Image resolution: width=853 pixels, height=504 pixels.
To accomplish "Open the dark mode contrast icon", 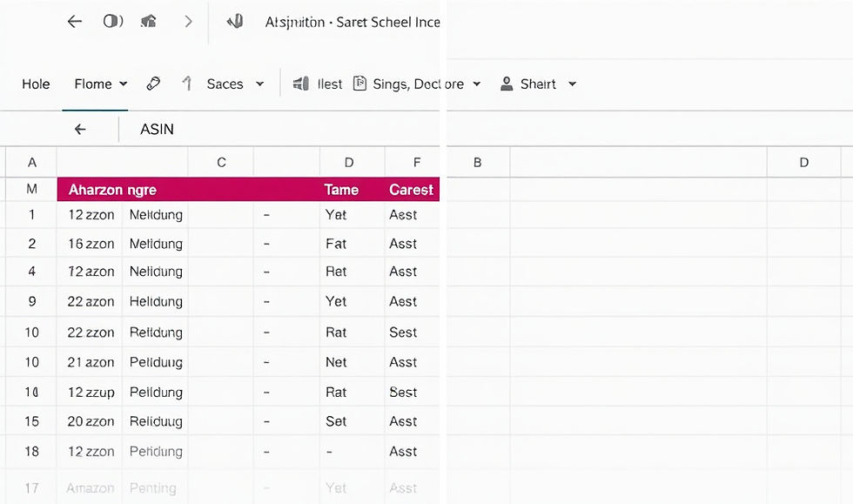I will 113,21.
